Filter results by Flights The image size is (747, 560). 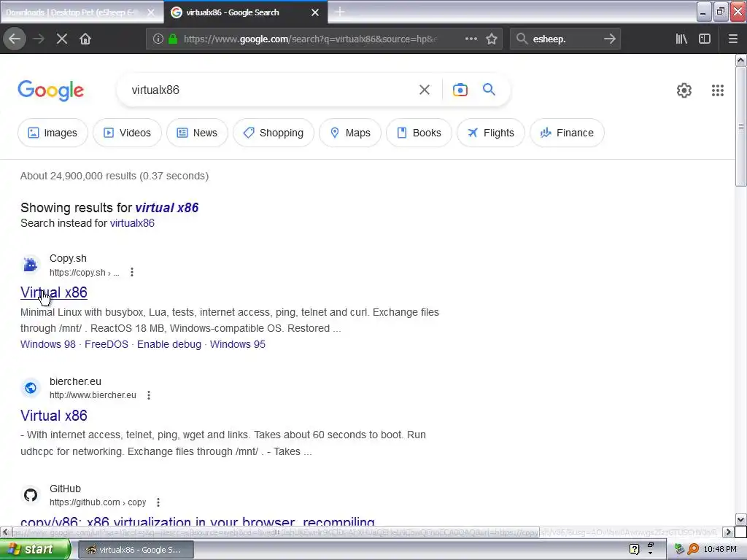pos(491,133)
